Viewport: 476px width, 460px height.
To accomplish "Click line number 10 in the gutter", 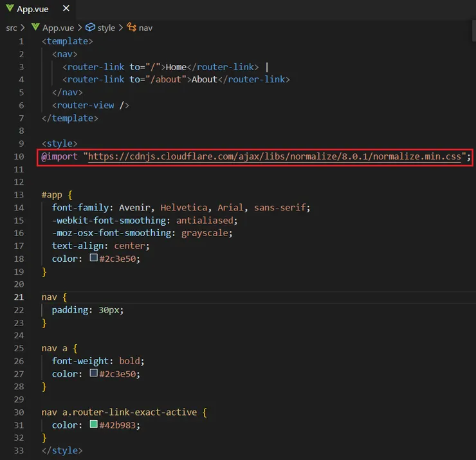I will tap(19, 156).
